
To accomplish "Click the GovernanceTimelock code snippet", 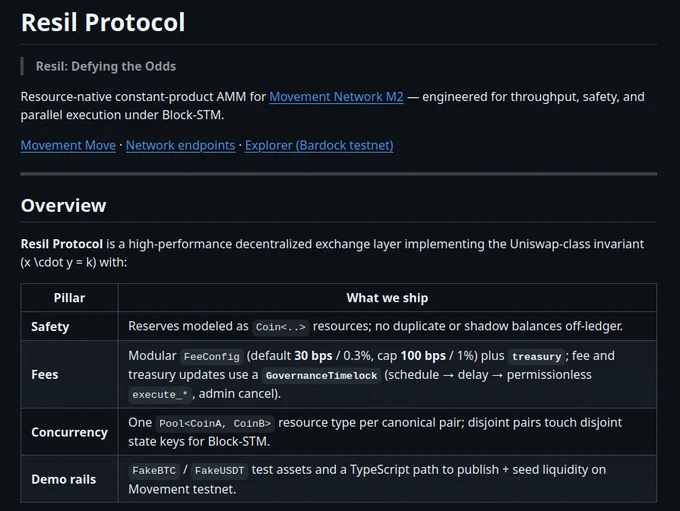I will point(321,376).
